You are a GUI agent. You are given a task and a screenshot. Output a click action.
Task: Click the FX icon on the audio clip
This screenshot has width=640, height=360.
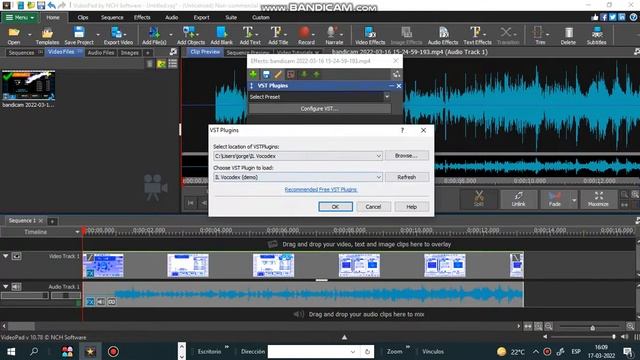point(90,302)
